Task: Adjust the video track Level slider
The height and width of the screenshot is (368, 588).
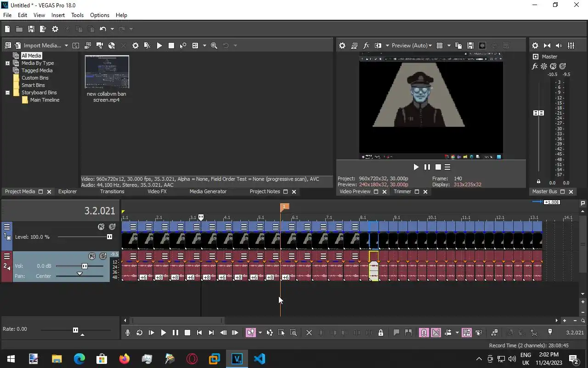Action: pyautogui.click(x=109, y=237)
